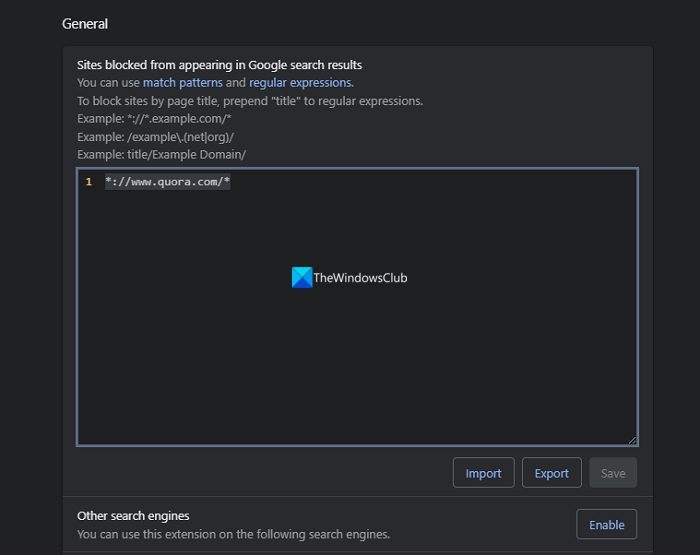This screenshot has height=555, width=700.
Task: Click the /example\.(net|org)/ example line
Action: (155, 137)
